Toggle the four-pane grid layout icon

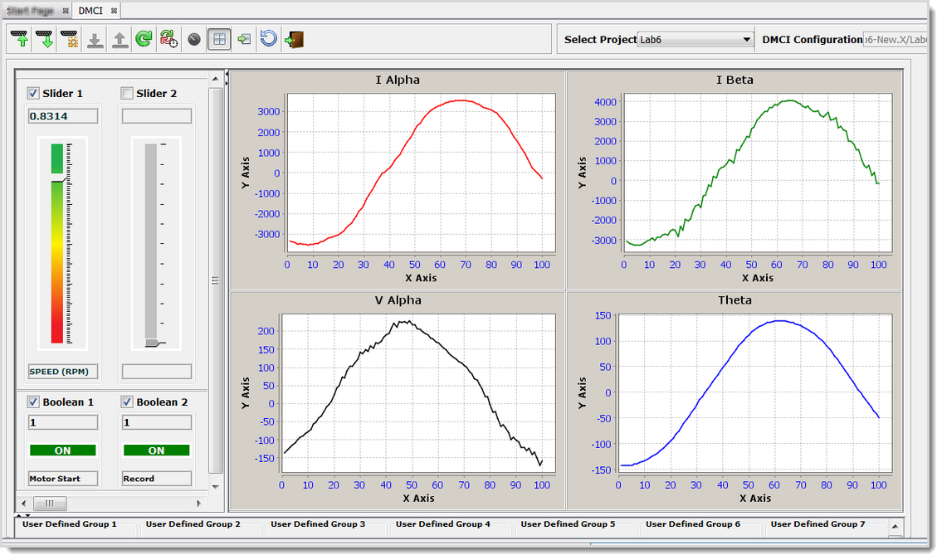coord(219,39)
